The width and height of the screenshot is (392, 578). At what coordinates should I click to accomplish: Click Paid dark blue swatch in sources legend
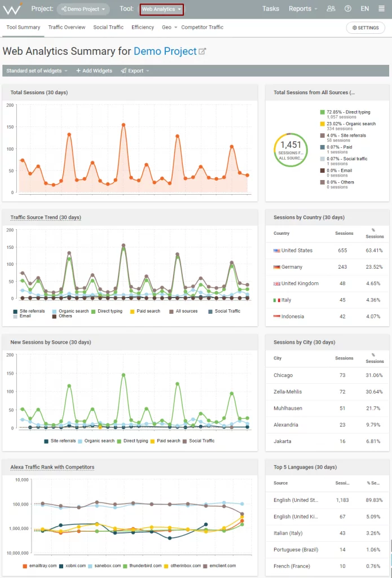(x=323, y=147)
